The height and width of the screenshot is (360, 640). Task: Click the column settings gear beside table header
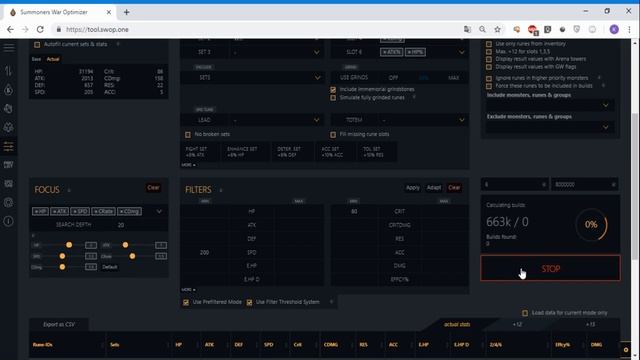coord(626,349)
